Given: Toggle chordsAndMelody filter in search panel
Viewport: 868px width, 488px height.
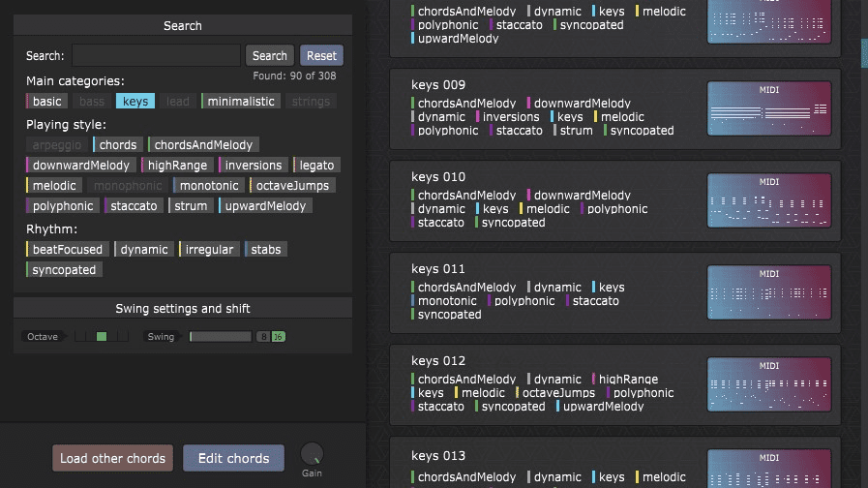Looking at the screenshot, I should (x=203, y=145).
